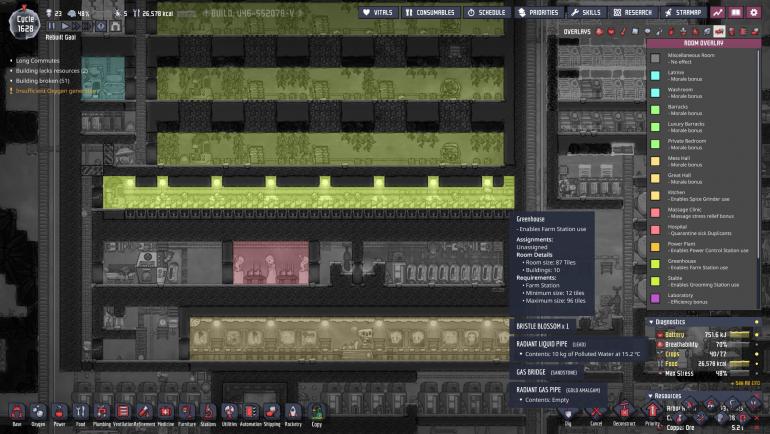Viewport: 770px width, 434px height.
Task: Click the Greenhouse yellow color swatch
Action: coord(655,264)
